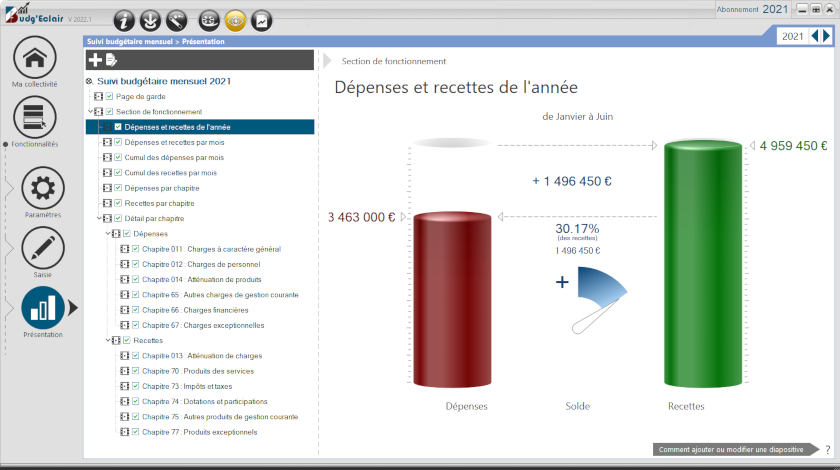
Task: Uncheck the Section de fonctionnement checkbox
Action: point(109,111)
